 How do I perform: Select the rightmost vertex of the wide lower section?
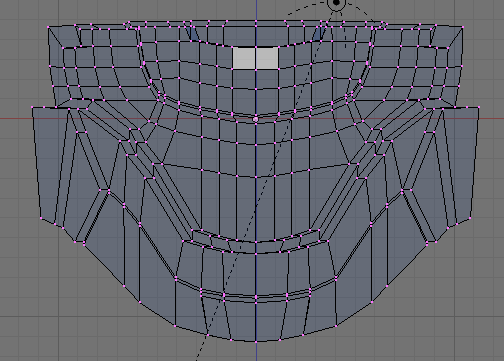pos(479,107)
